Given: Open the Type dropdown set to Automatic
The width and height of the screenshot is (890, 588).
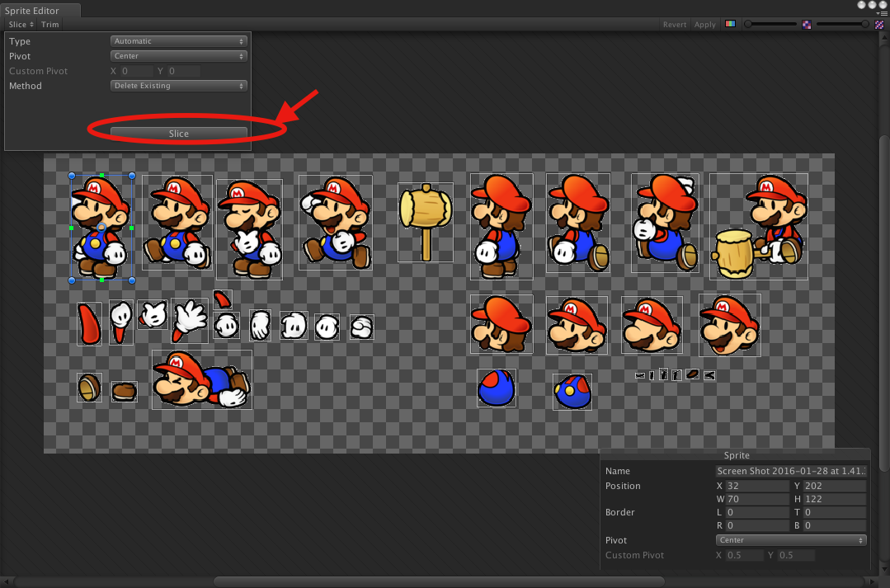Looking at the screenshot, I should (x=178, y=41).
